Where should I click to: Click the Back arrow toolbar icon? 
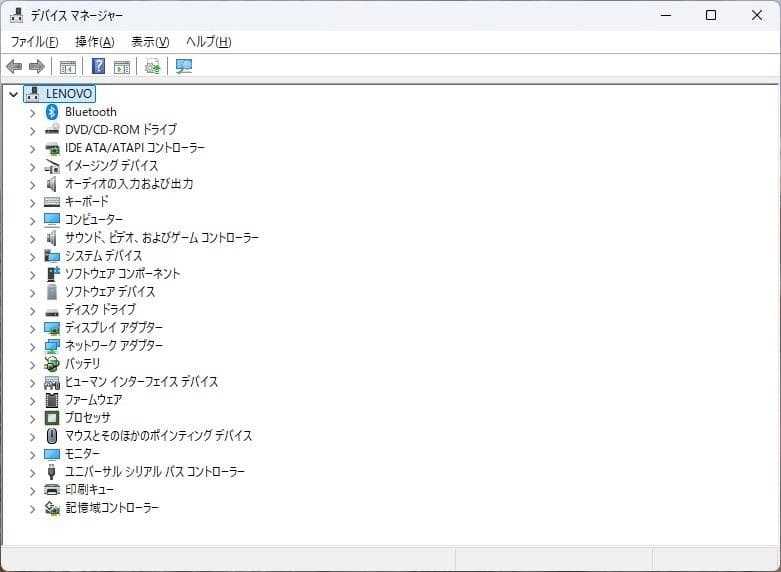[x=14, y=66]
